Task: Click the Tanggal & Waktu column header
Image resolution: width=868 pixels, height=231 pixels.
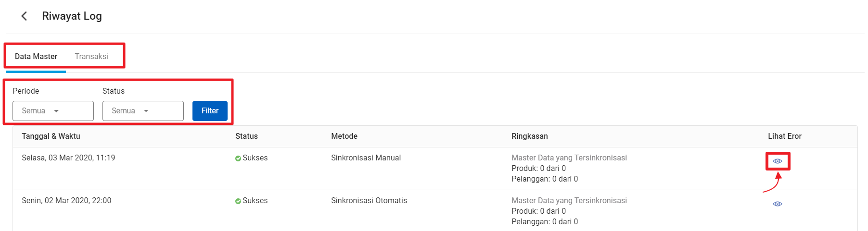Action: [x=51, y=136]
